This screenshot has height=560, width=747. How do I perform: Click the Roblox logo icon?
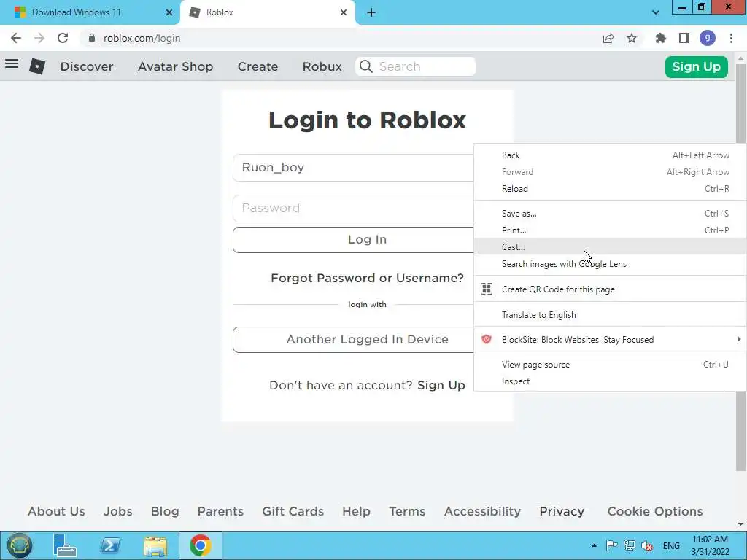37,66
